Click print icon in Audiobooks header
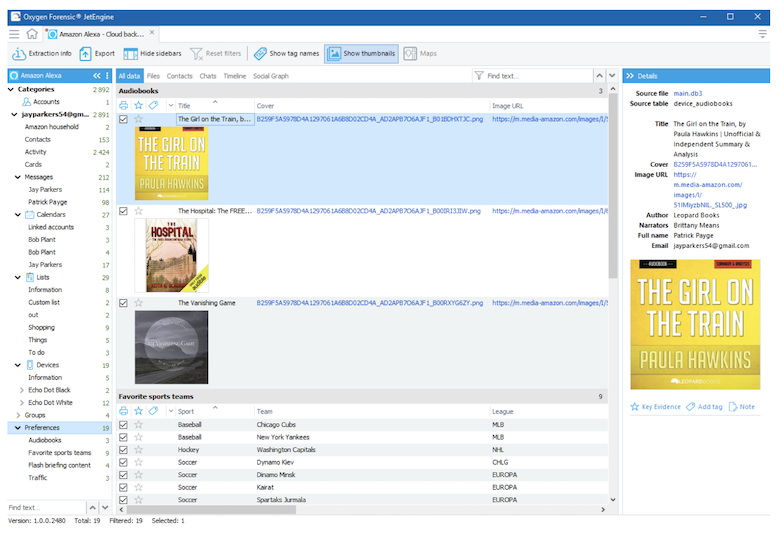 (x=124, y=106)
